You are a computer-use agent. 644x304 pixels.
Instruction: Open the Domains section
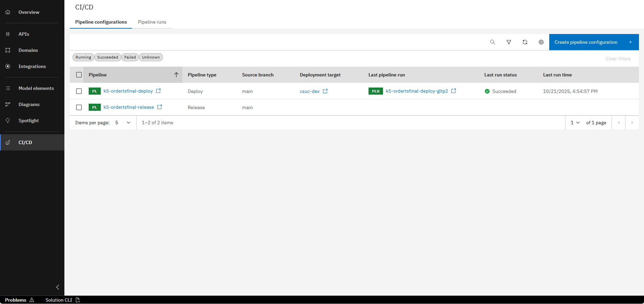pos(28,50)
